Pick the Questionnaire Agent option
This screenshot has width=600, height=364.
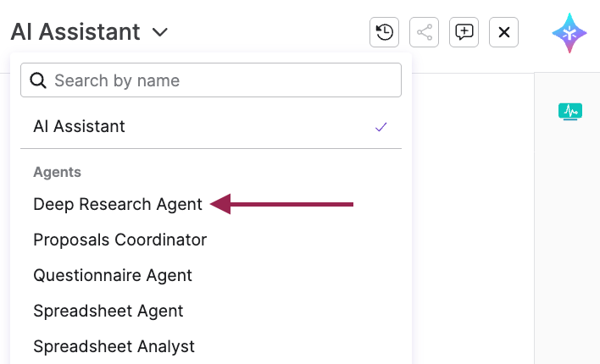pyautogui.click(x=113, y=275)
